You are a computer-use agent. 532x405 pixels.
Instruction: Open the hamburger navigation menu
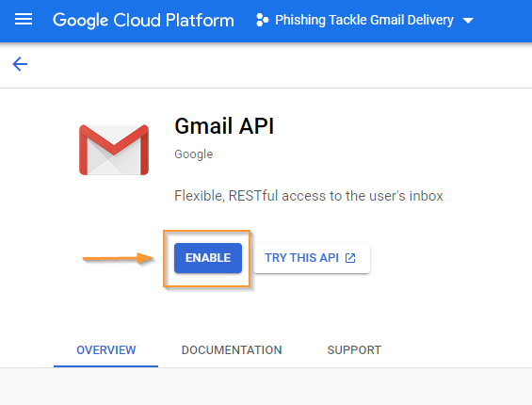tap(24, 20)
